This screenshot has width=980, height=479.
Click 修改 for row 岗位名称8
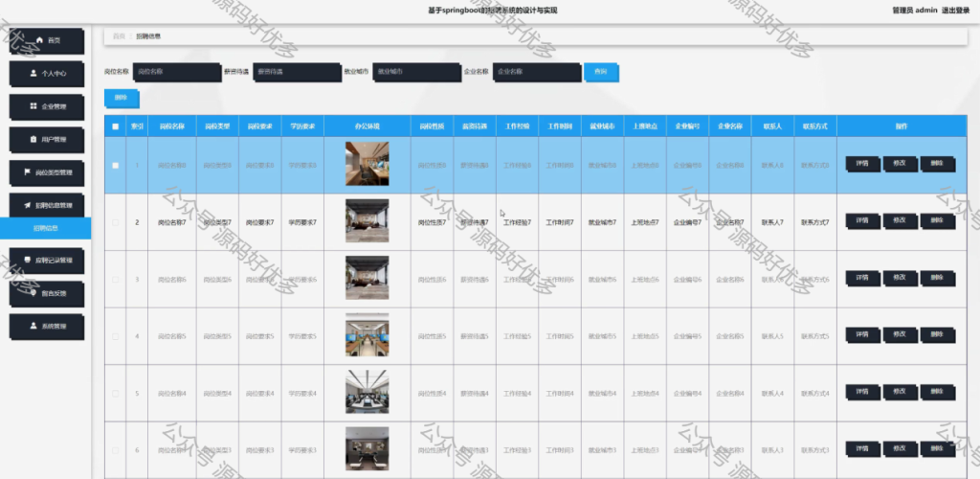[x=900, y=165]
